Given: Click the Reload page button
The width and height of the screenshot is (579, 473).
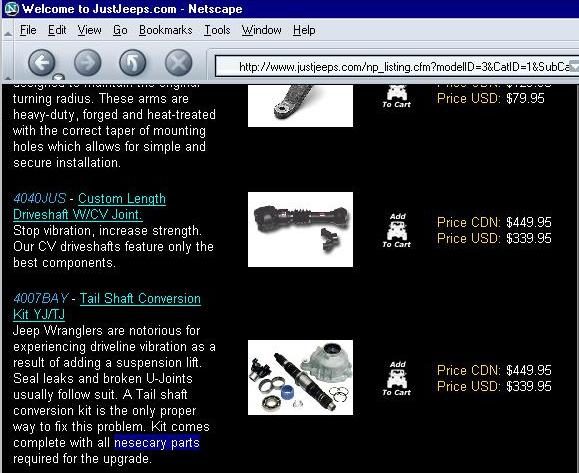Looking at the screenshot, I should pyautogui.click(x=133, y=62).
